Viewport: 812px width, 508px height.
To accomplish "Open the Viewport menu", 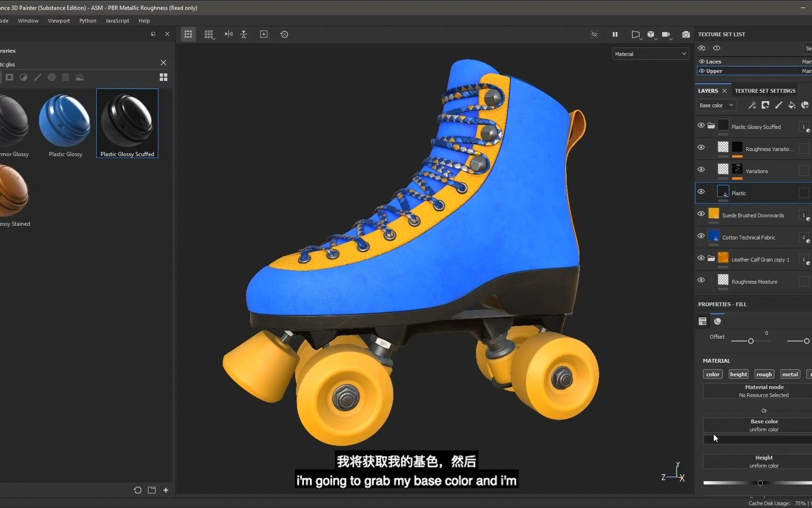I will [59, 21].
